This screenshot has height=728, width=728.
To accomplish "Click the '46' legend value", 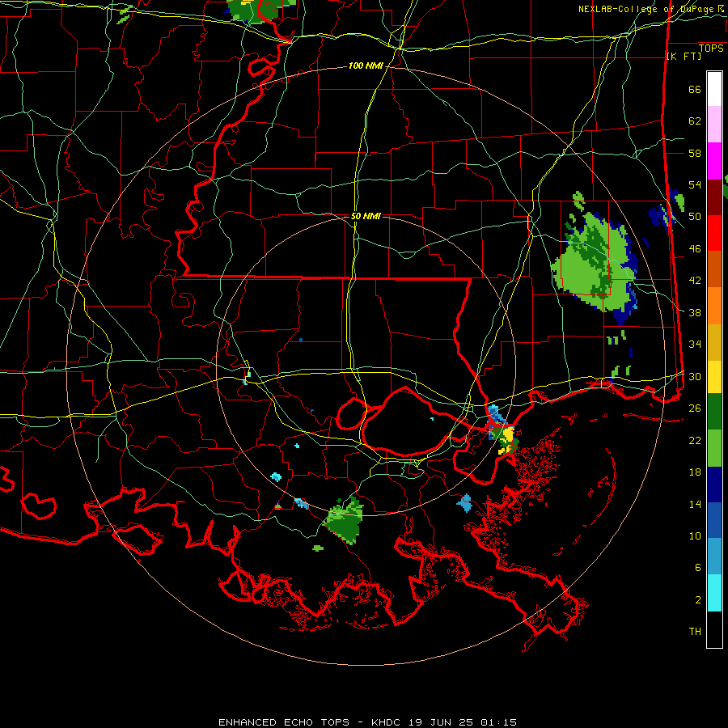I will pos(695,249).
